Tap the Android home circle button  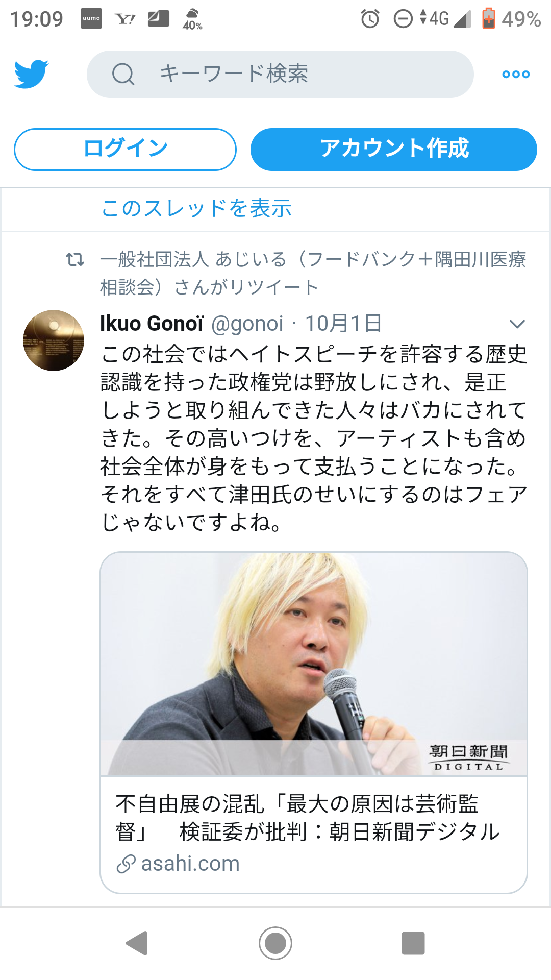coord(275,943)
